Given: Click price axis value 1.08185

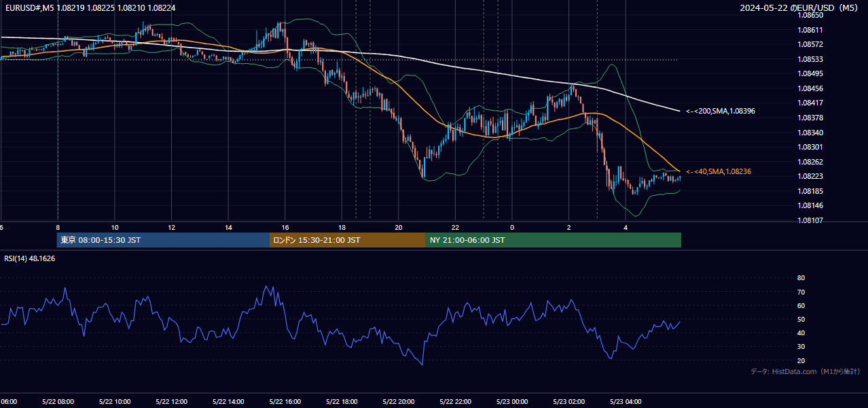Looking at the screenshot, I should tap(810, 191).
